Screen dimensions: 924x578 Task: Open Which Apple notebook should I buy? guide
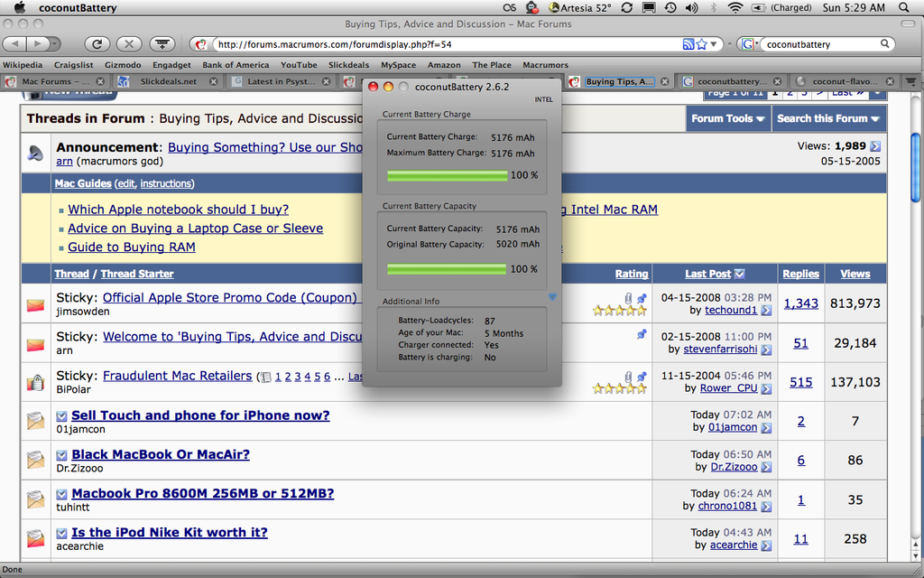pos(178,210)
